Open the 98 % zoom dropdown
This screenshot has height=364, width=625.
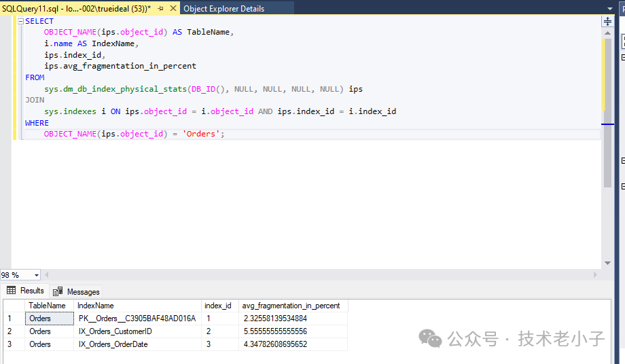37,275
